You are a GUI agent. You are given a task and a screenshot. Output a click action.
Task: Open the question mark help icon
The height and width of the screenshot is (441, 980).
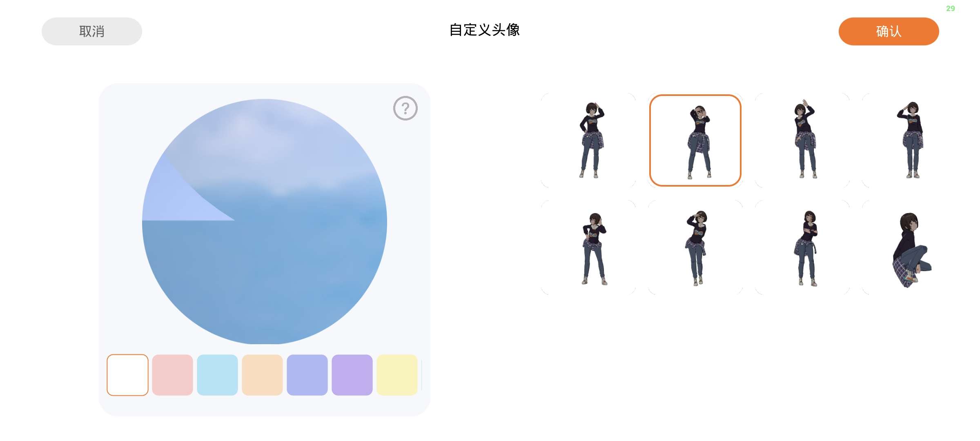click(x=405, y=108)
